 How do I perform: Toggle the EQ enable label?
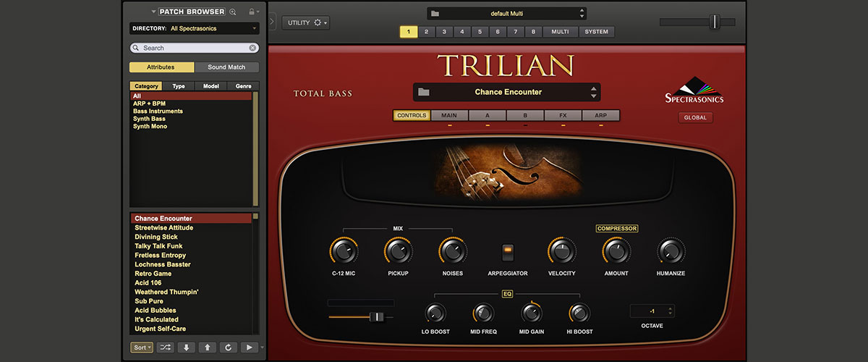tap(507, 294)
